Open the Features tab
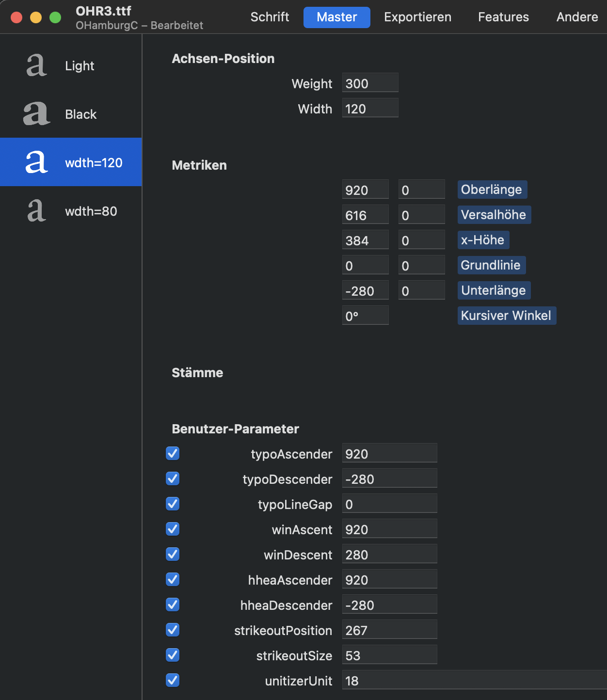This screenshot has width=607, height=700. pos(503,17)
